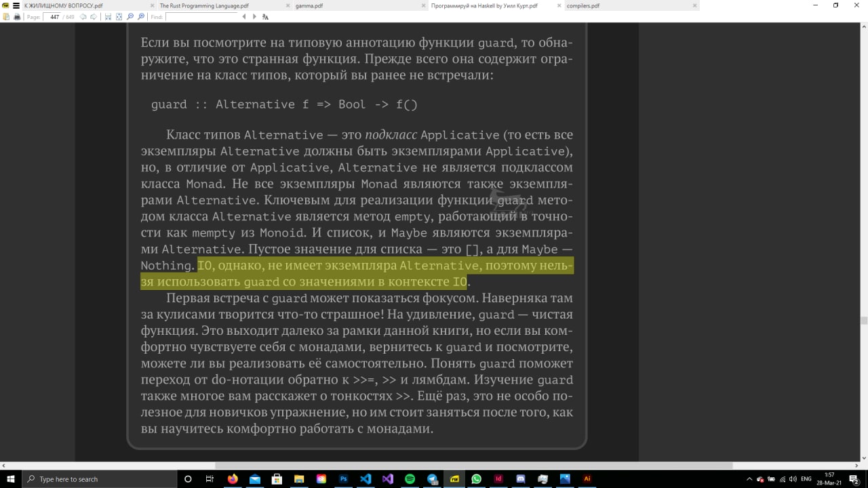Find previous match arrow
The width and height of the screenshot is (868, 488).
[x=244, y=17]
